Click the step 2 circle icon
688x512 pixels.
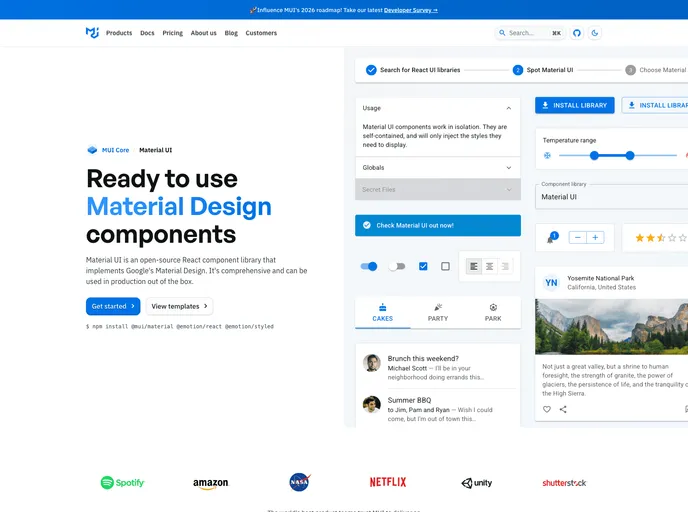(x=518, y=70)
